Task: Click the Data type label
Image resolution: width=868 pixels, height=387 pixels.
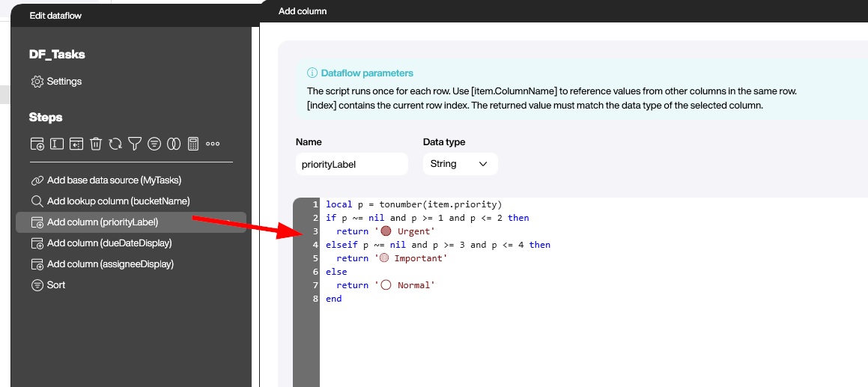Action: pyautogui.click(x=444, y=142)
